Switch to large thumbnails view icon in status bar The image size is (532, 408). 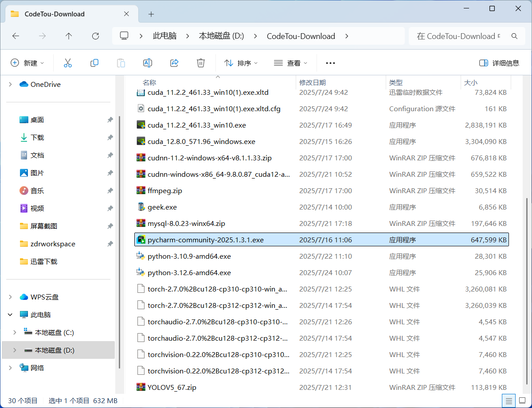[x=521, y=400]
